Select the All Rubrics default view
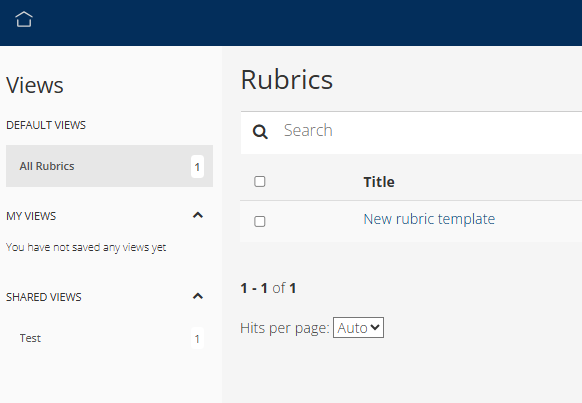 (109, 166)
